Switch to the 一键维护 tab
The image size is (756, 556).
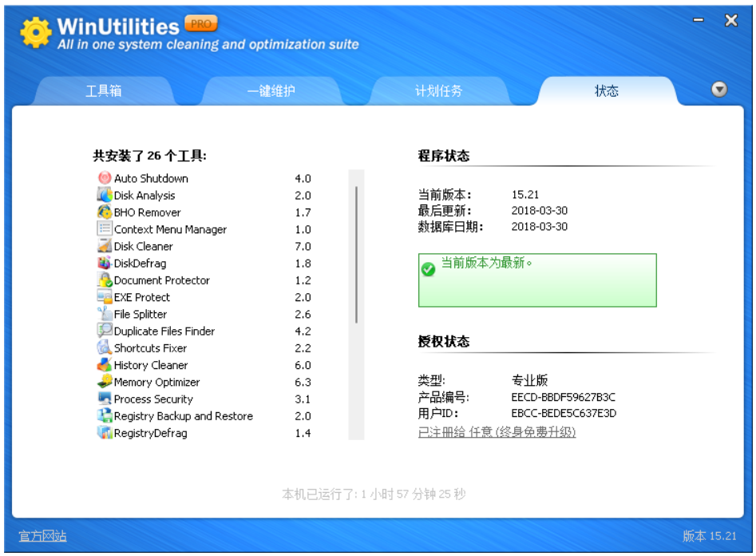pyautogui.click(x=271, y=91)
